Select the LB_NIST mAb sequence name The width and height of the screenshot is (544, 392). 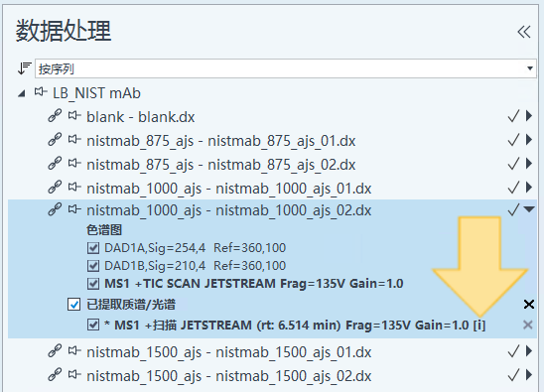[x=96, y=93]
